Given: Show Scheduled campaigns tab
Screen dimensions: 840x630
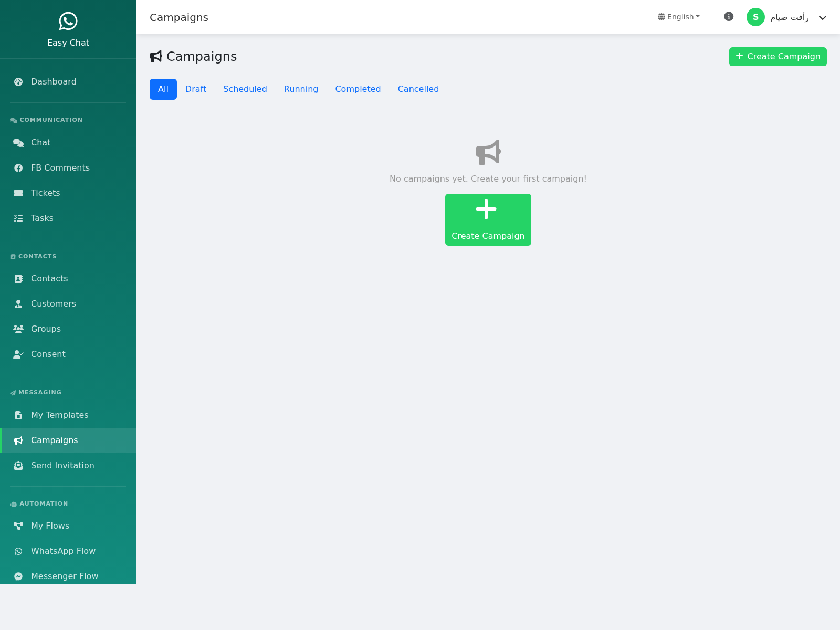Looking at the screenshot, I should (x=245, y=89).
